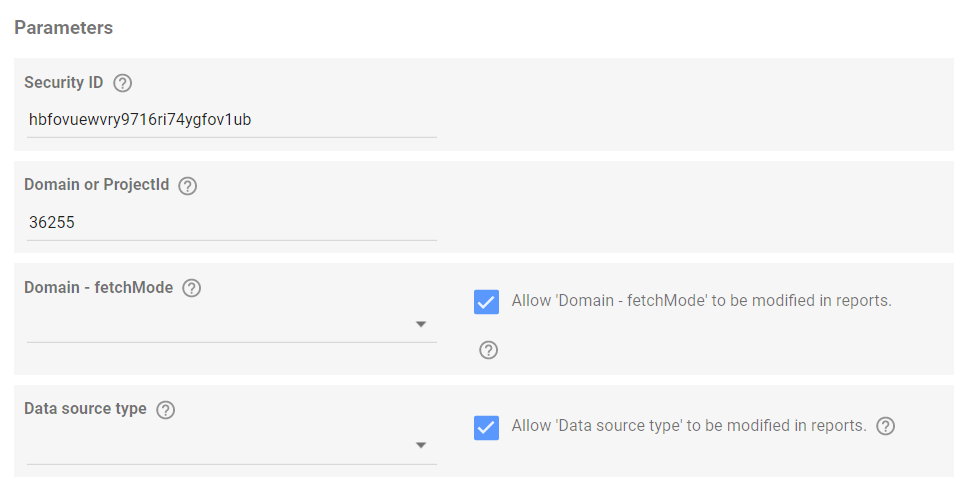The image size is (966, 489).
Task: Uncheck Allow 'Domain - fetchMode' to be modified checkbox
Action: pyautogui.click(x=486, y=302)
